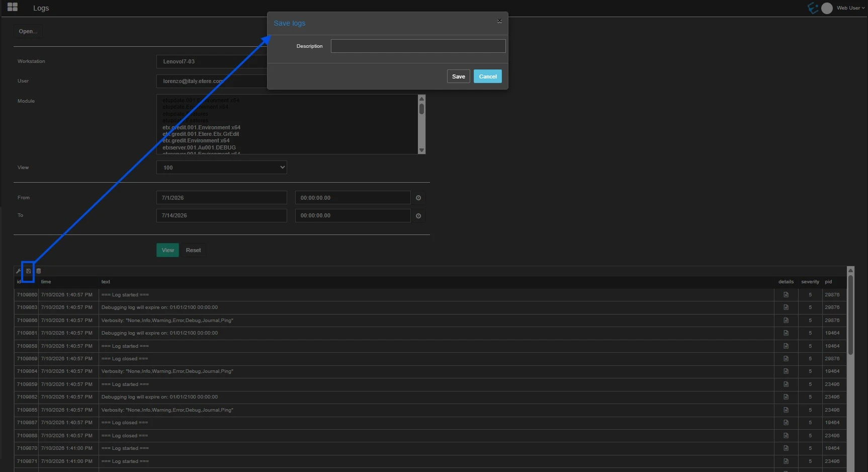Click the Module list scroll-down arrow

(x=421, y=150)
